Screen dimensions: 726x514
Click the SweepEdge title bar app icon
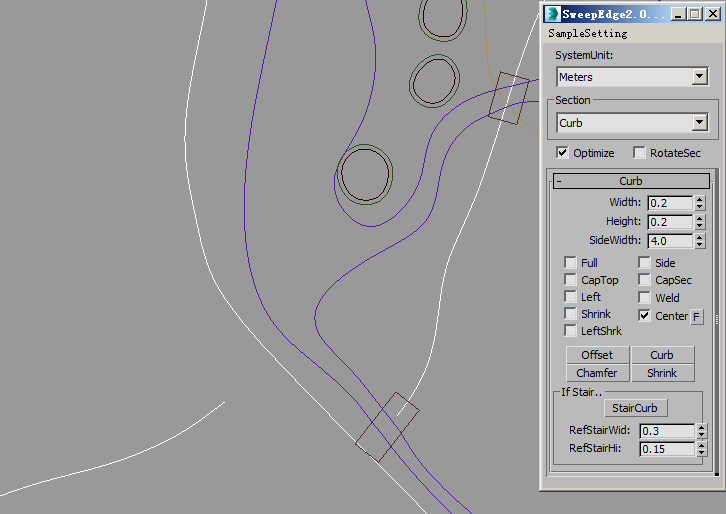pos(551,14)
